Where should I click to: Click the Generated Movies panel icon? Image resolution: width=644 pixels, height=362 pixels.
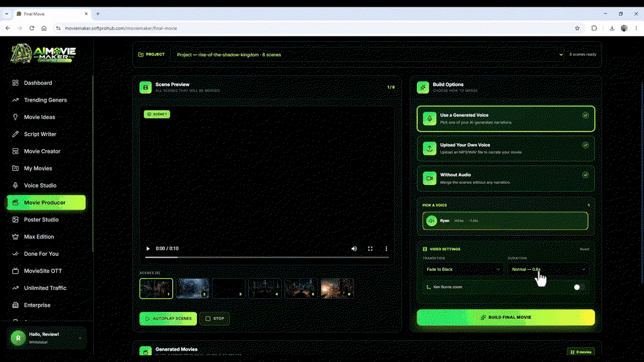(145, 351)
